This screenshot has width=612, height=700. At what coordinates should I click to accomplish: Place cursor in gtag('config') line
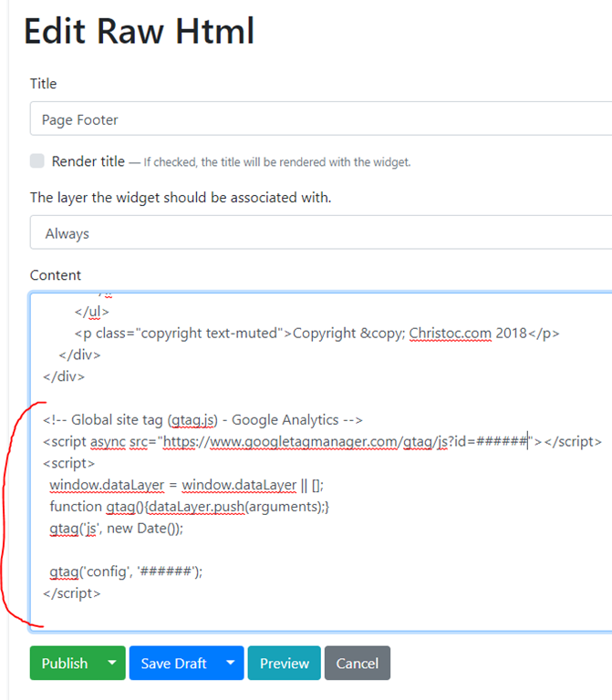(126, 571)
